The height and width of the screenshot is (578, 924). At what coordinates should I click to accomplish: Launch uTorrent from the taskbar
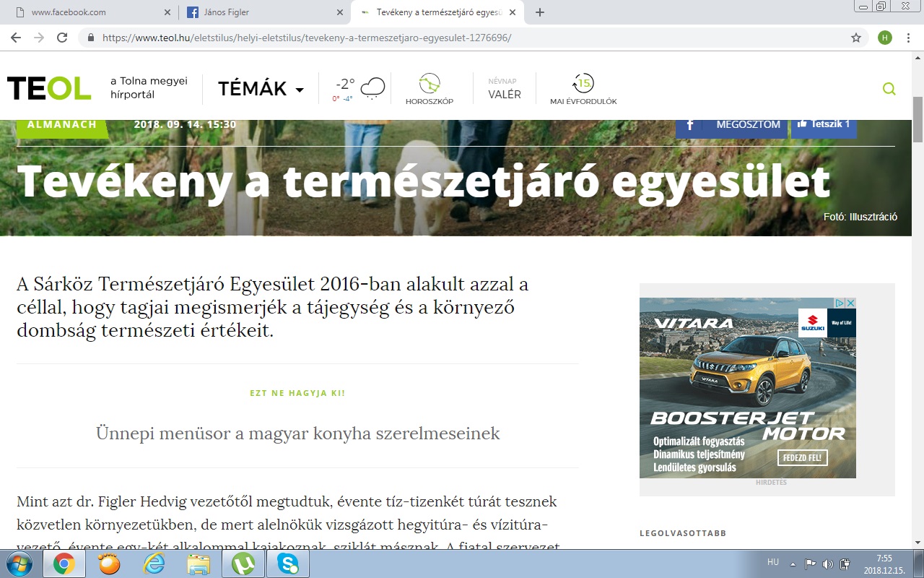click(x=243, y=564)
